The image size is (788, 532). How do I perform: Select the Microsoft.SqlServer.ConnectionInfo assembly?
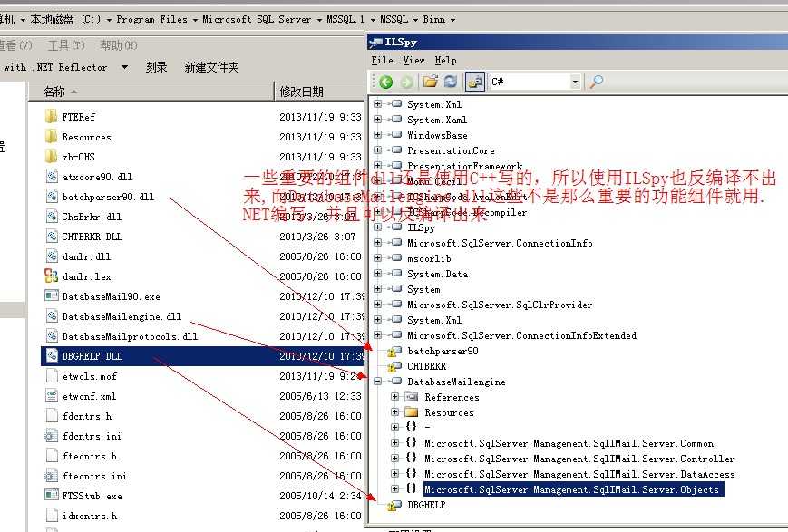pos(500,243)
